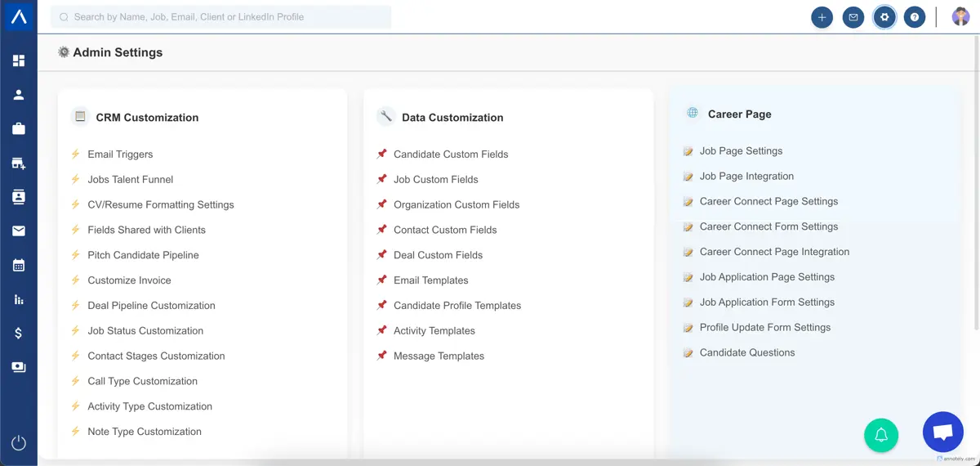Viewport: 980px width, 466px height.
Task: Open Email Triggers settings
Action: [x=120, y=155]
